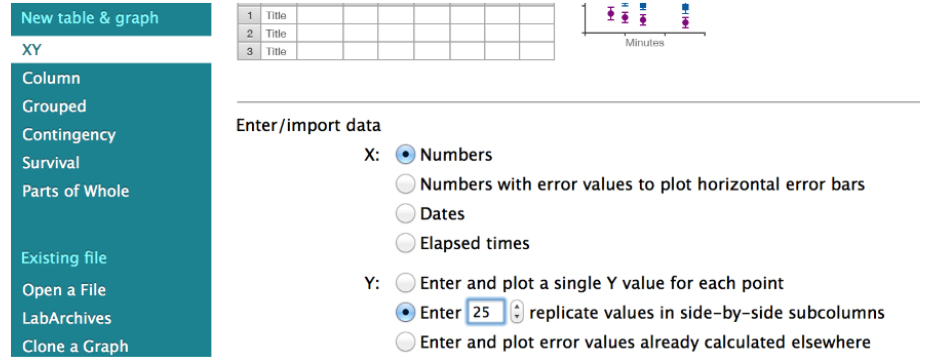Open LabArchives from sidebar
The width and height of the screenshot is (926, 360).
tap(67, 319)
